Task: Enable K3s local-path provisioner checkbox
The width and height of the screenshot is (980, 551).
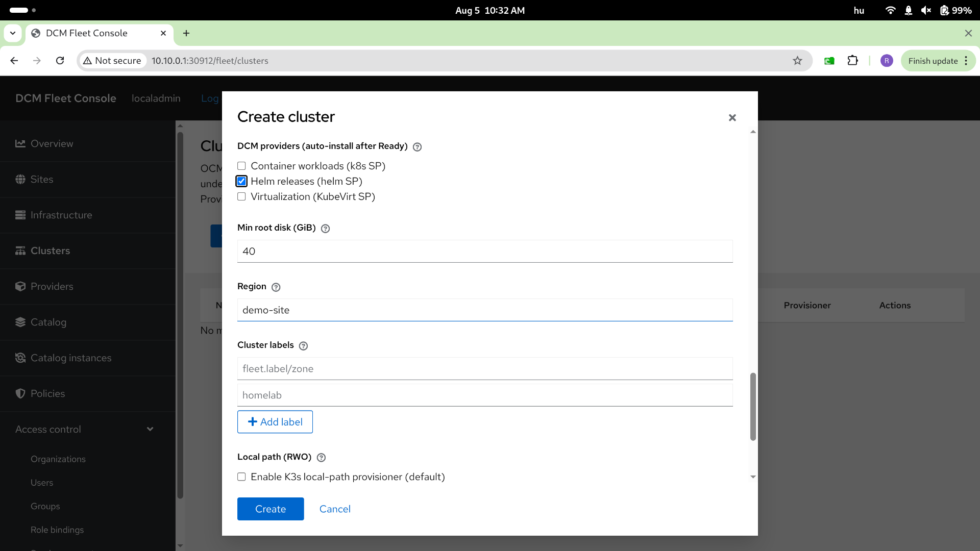Action: point(241,477)
